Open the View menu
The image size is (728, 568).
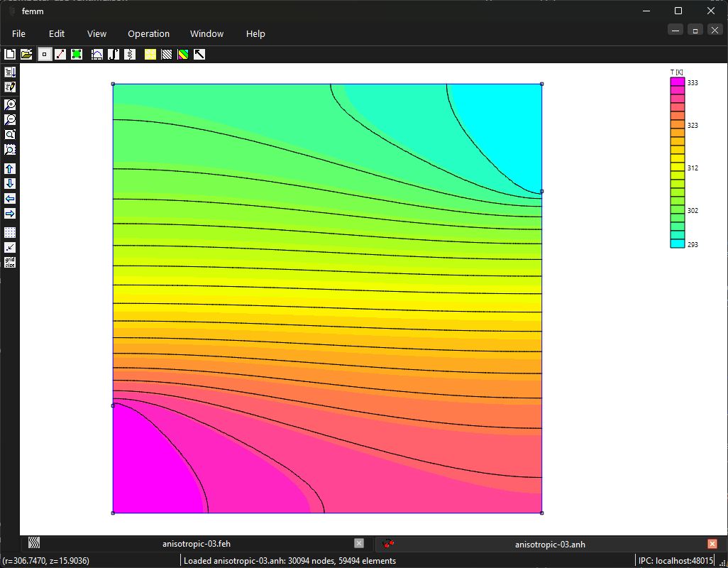click(96, 34)
